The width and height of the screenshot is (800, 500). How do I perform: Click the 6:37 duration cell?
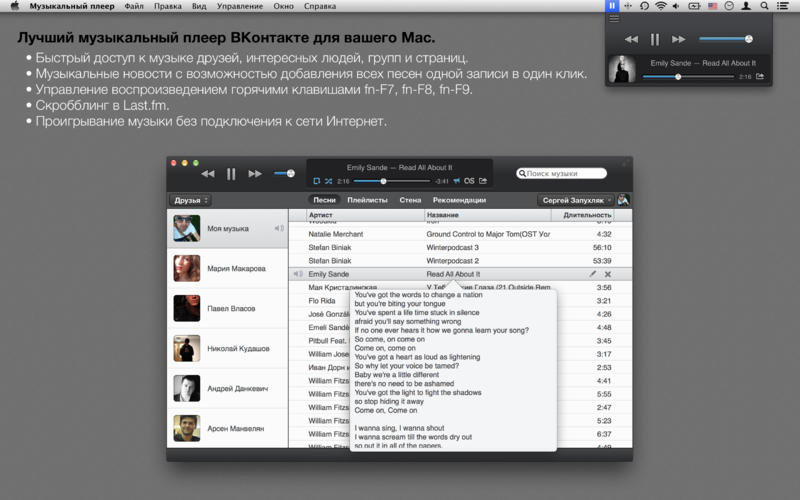[604, 434]
